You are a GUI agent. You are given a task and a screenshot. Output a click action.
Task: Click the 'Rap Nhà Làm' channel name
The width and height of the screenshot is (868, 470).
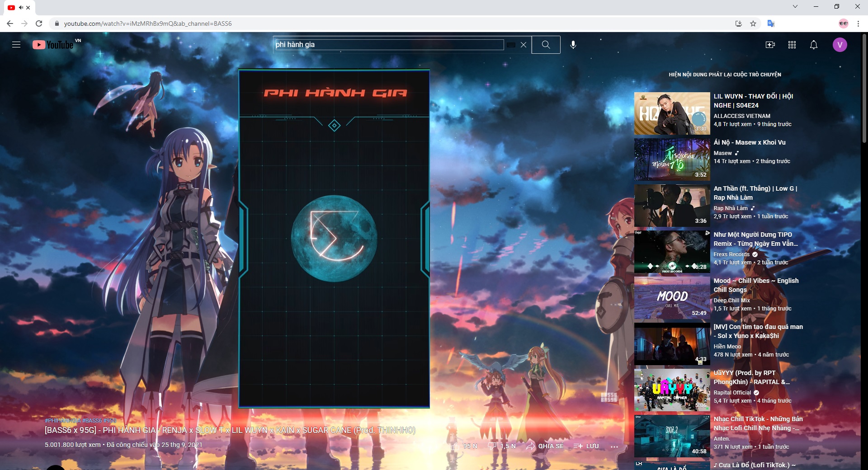(x=731, y=208)
